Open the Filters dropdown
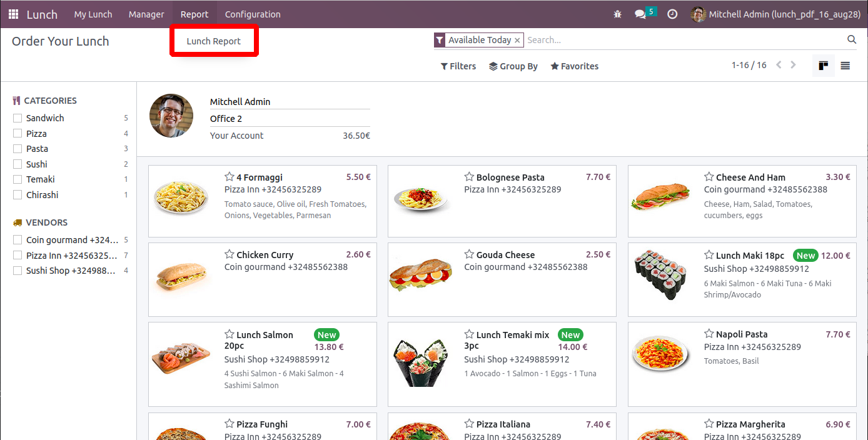Screen dimensions: 868x440 tap(458, 66)
